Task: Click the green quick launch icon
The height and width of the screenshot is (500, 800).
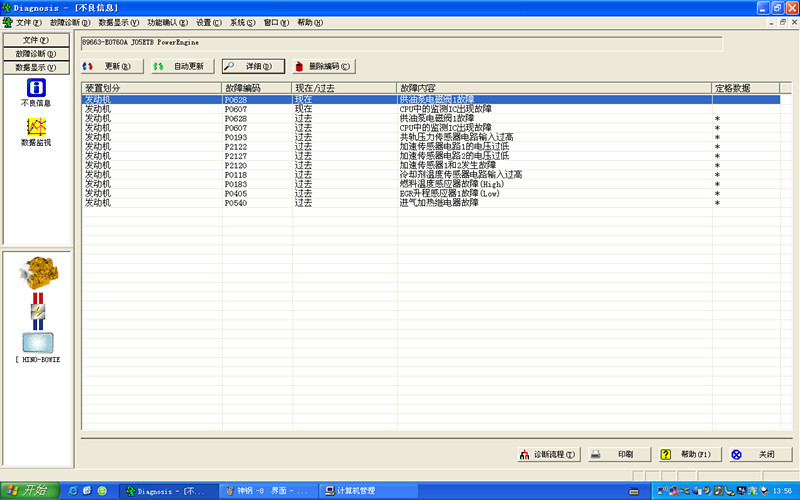Action: click(x=102, y=491)
